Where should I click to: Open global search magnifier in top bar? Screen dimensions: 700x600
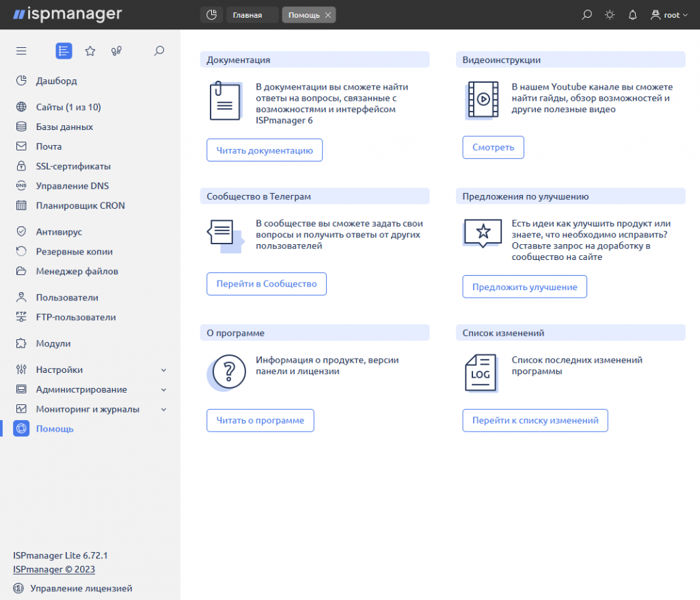point(587,15)
